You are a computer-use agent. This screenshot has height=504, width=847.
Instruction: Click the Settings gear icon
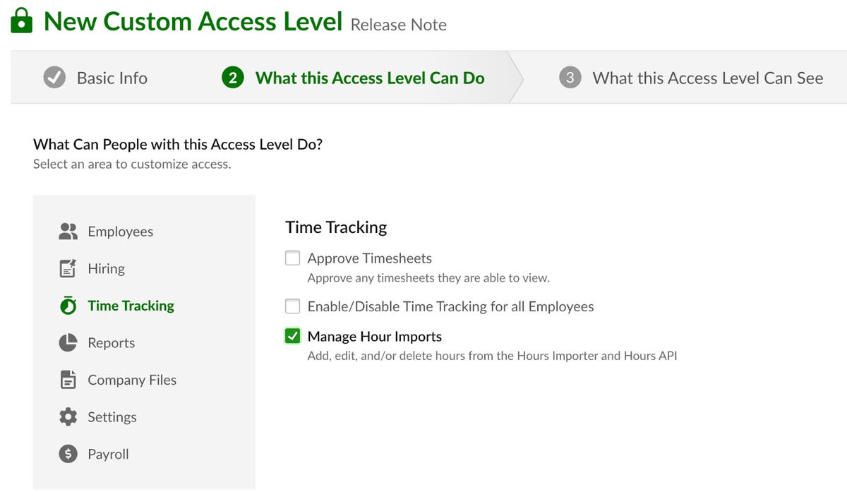[x=68, y=416]
